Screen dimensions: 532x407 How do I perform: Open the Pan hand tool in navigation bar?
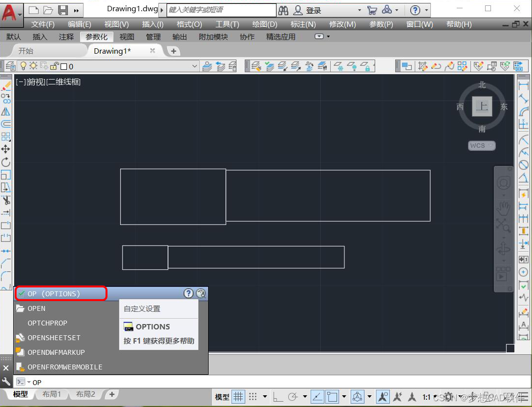pos(503,208)
